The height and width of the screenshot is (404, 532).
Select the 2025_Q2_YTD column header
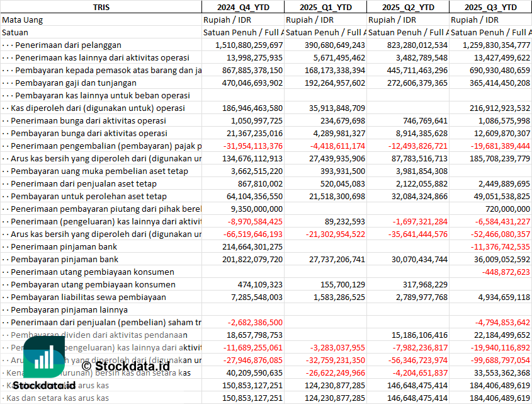pyautogui.click(x=408, y=7)
